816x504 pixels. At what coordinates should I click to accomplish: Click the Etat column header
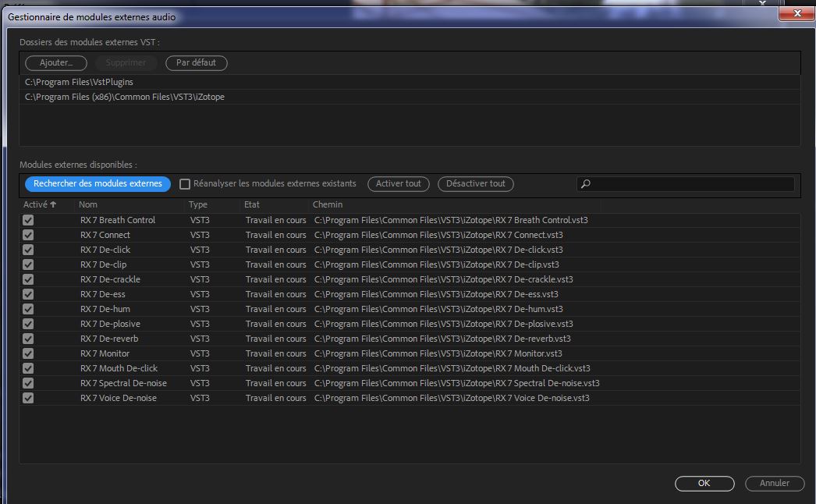[x=252, y=204]
